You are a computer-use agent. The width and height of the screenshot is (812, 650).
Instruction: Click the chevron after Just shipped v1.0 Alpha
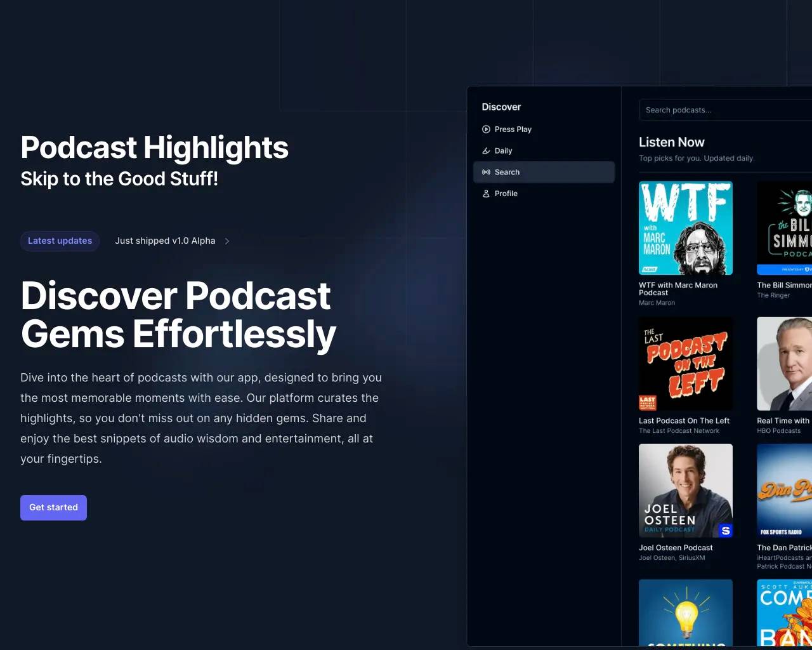click(x=227, y=241)
